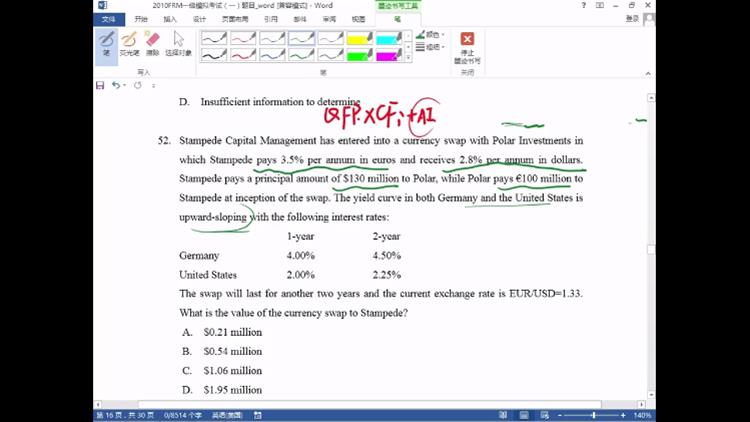Pick the thick black pen preset
This screenshot has height=422, width=750.
pyautogui.click(x=214, y=55)
